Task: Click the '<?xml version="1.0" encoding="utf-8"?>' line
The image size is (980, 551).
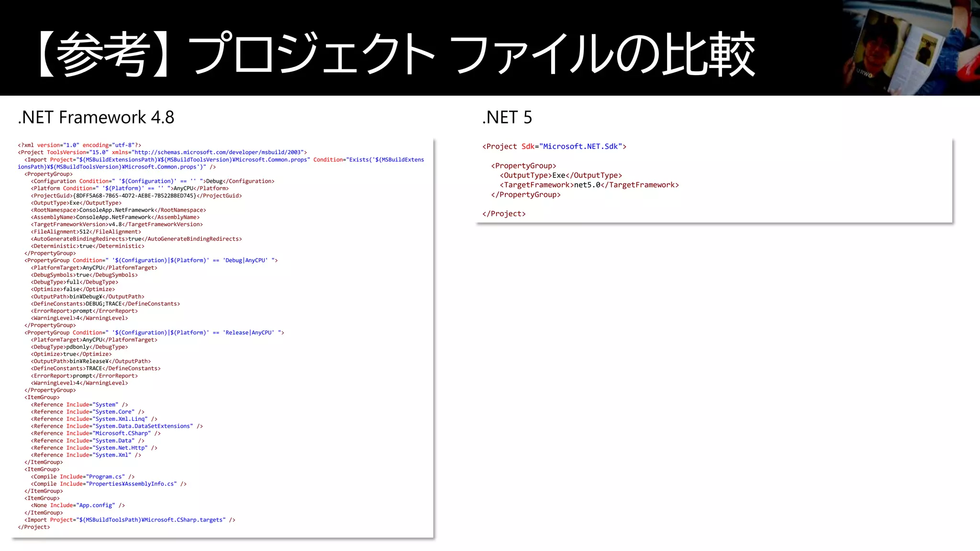Action: click(x=79, y=145)
